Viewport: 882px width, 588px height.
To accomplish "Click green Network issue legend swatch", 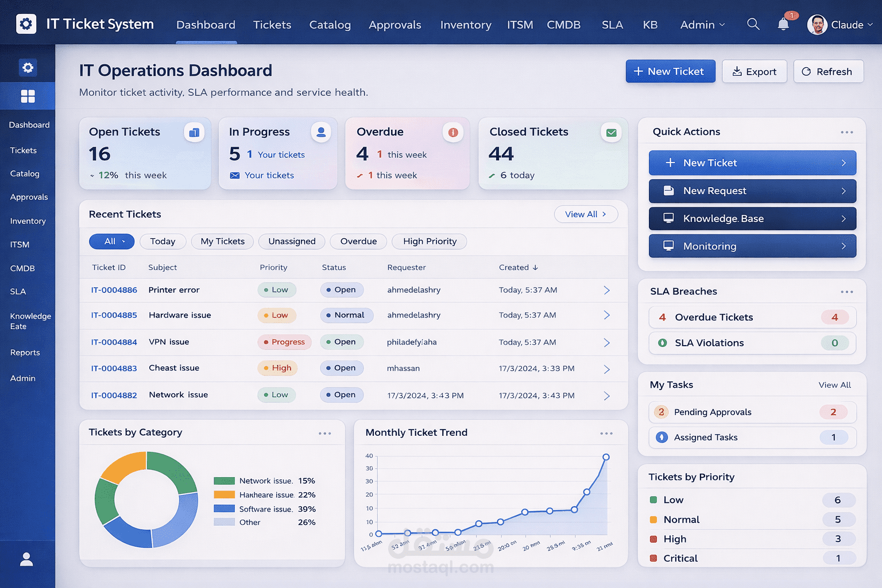I will (x=224, y=481).
